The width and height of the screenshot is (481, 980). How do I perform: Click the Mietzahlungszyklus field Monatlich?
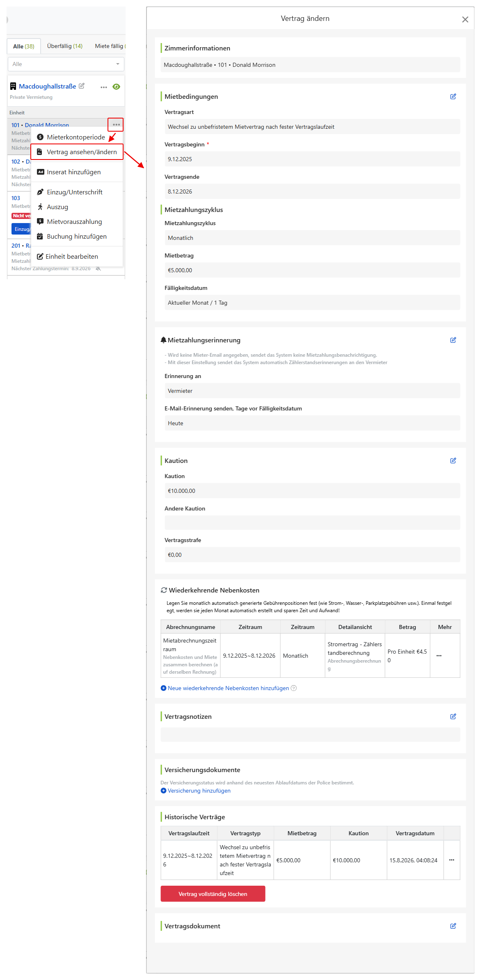[312, 238]
